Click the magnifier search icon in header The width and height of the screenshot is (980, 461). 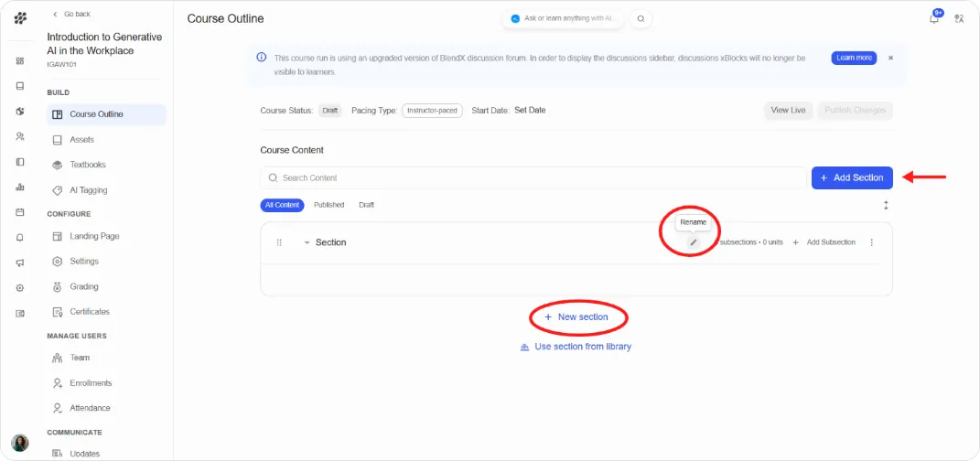[x=641, y=18]
